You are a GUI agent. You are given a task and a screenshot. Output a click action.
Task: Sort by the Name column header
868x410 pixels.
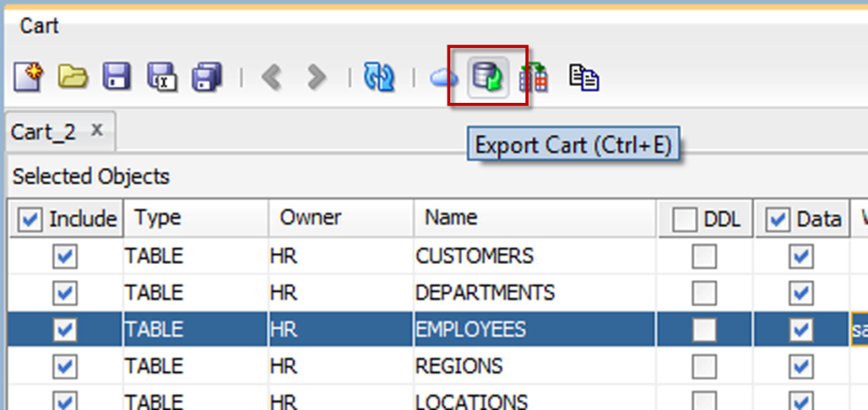pyautogui.click(x=534, y=219)
